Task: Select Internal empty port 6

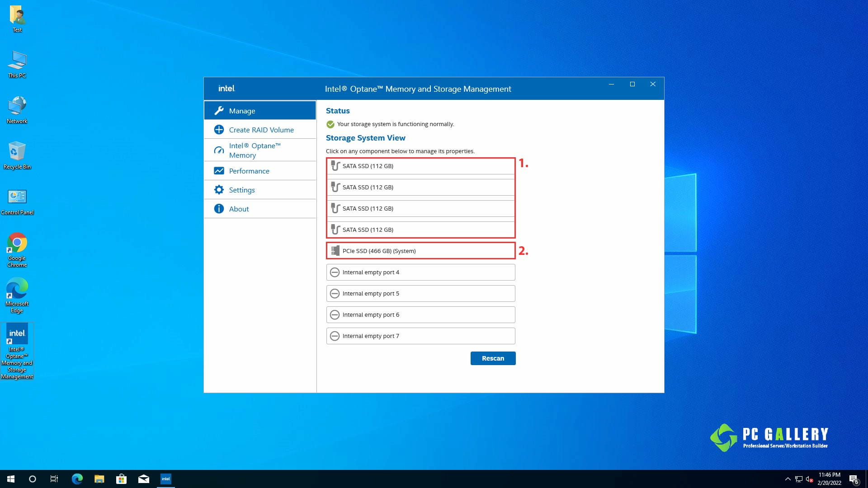Action: point(420,314)
